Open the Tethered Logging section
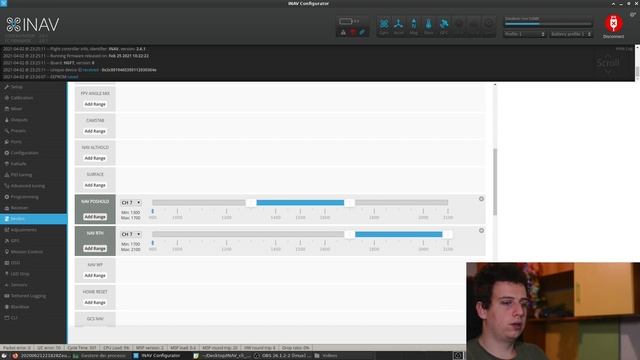Image resolution: width=640 pixels, height=360 pixels. click(33, 296)
